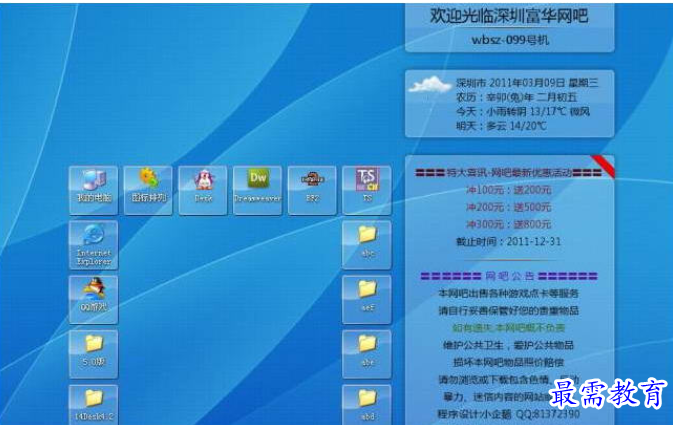673x425 pixels.
Task: Click the green 如有遗失 notice line
Action: tap(509, 328)
